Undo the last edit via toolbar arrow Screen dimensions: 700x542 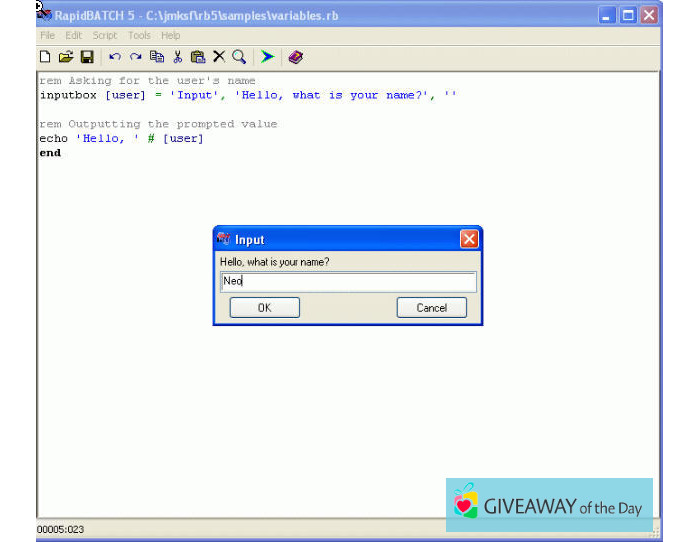(x=115, y=57)
